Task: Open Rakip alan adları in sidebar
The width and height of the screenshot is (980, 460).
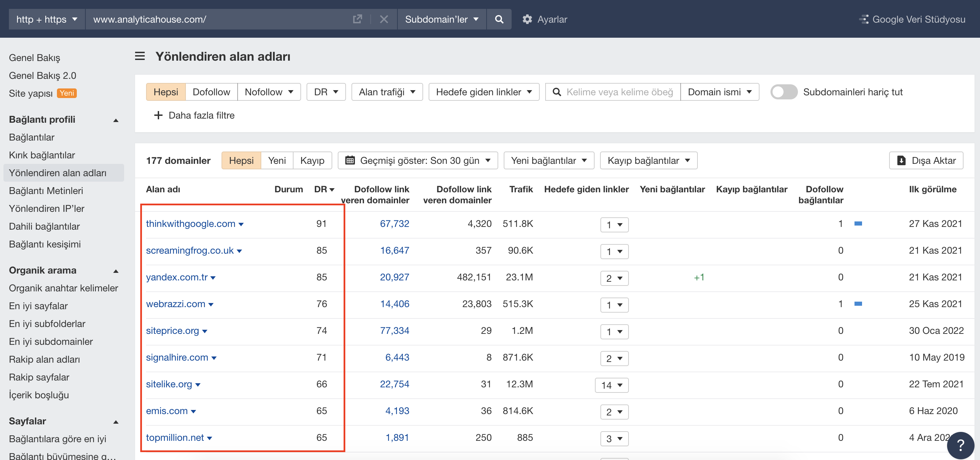Action: (x=45, y=359)
